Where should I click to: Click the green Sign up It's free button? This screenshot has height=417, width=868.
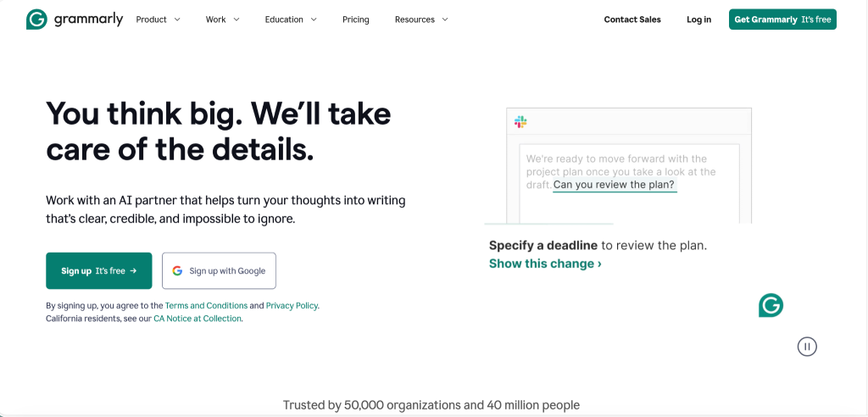pyautogui.click(x=99, y=271)
